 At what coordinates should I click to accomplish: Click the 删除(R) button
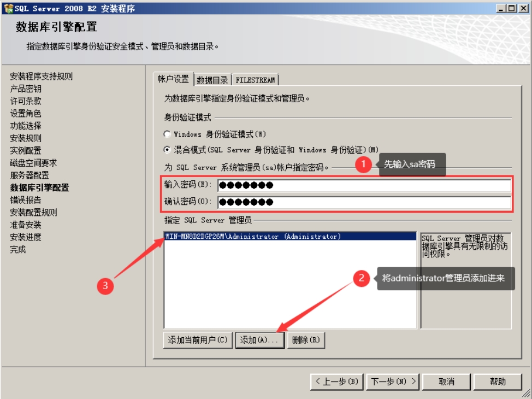pos(306,340)
